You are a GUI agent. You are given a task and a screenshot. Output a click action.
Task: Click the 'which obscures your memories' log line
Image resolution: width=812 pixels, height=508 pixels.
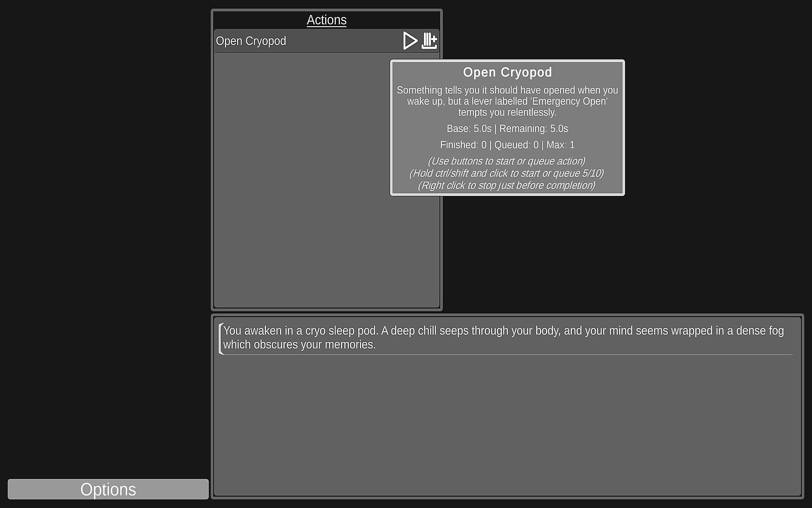coord(299,345)
